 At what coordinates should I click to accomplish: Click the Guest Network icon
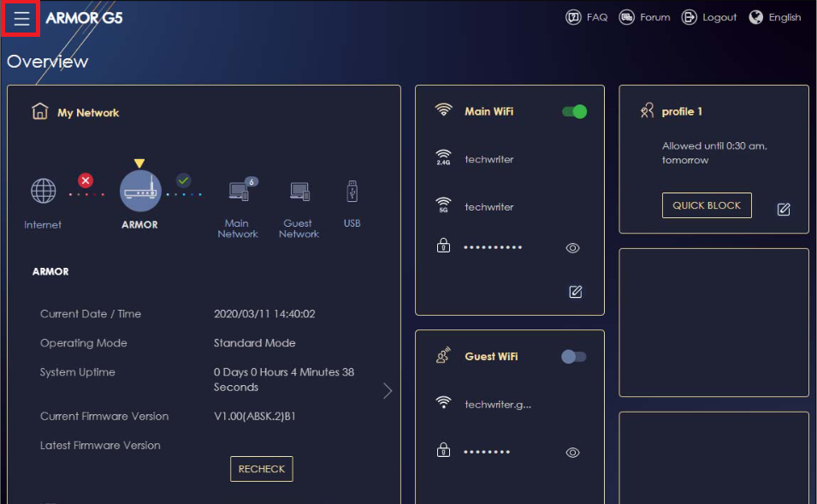pos(299,191)
